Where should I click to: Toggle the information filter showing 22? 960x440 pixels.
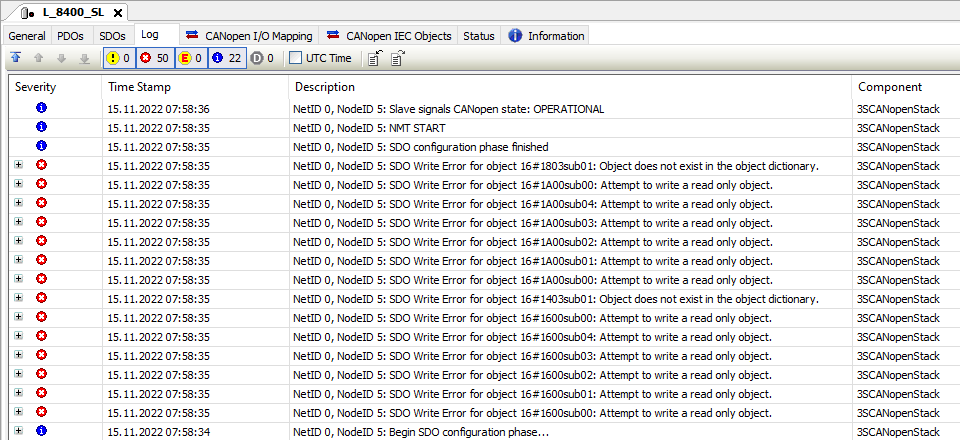227,58
